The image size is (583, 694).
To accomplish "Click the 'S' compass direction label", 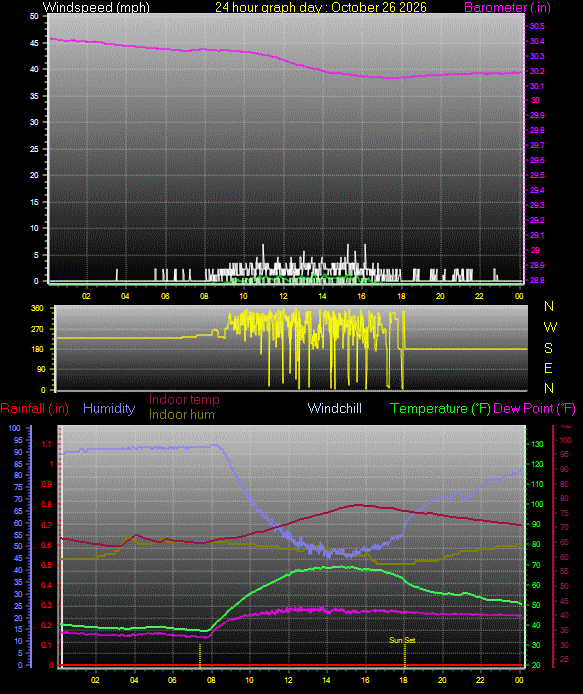I will point(548,348).
